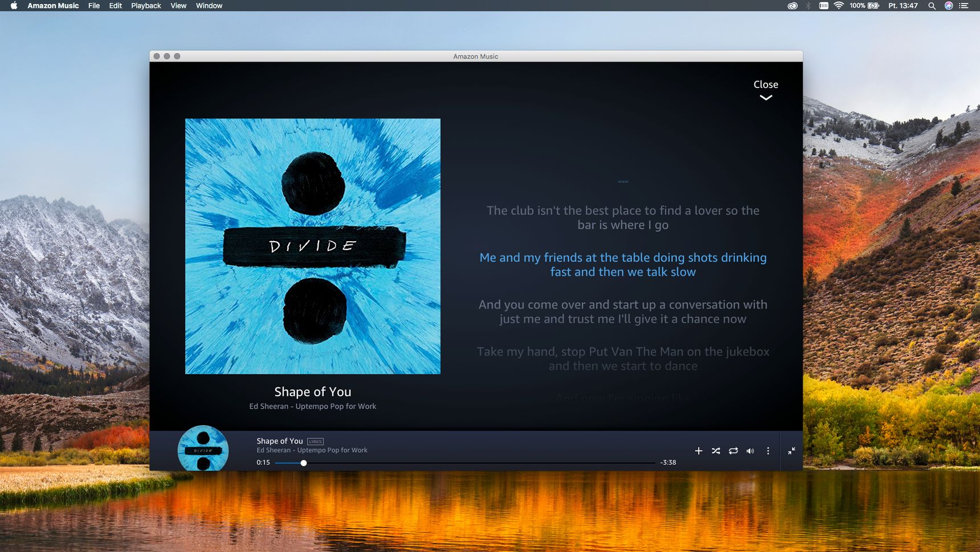The image size is (980, 552).
Task: Click the Siri icon in the menu bar
Action: [x=949, y=6]
